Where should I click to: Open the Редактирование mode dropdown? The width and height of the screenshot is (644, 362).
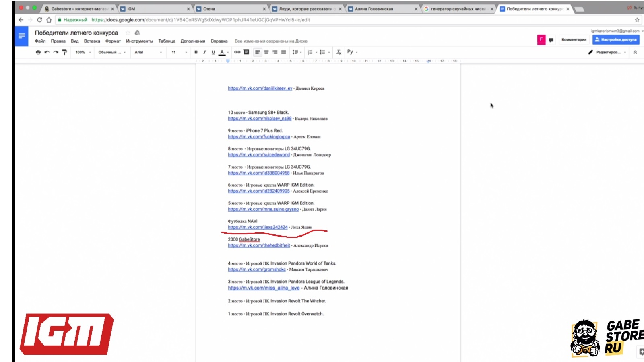607,52
